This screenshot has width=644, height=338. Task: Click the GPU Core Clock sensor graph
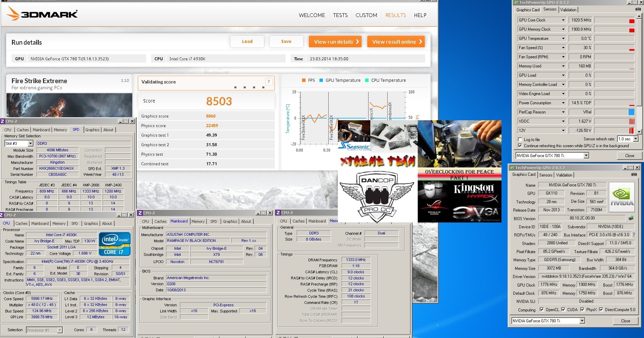pos(614,20)
